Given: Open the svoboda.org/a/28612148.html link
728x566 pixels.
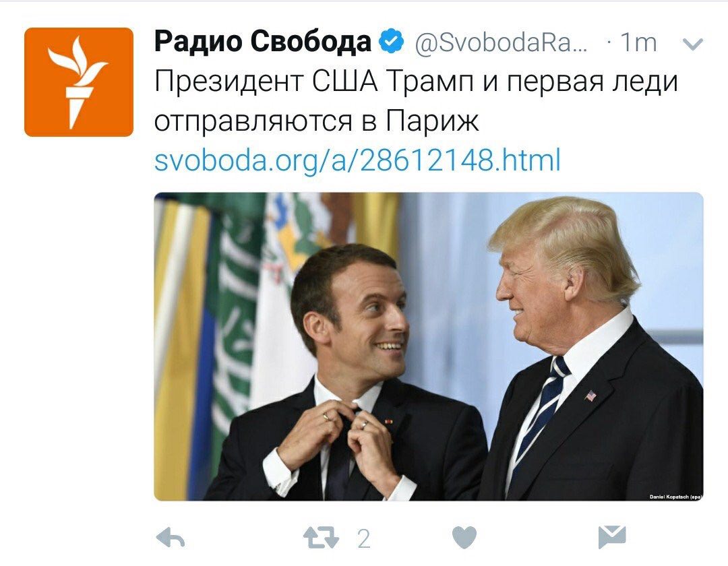Looking at the screenshot, I should [x=357, y=160].
